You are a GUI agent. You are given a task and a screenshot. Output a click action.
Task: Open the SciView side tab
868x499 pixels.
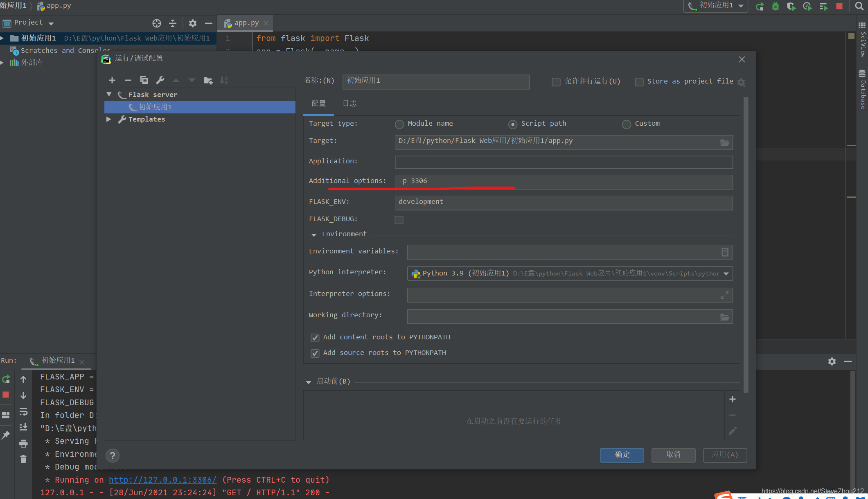[862, 40]
